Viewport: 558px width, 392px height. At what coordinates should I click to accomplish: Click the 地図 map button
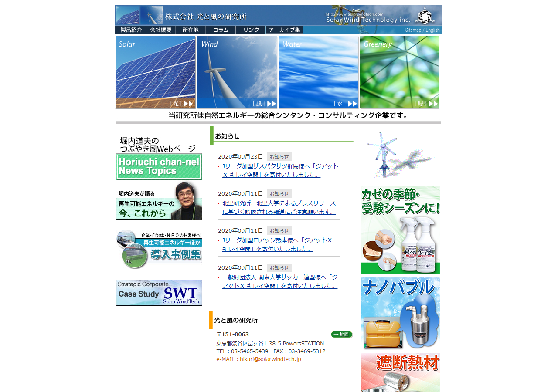(341, 335)
